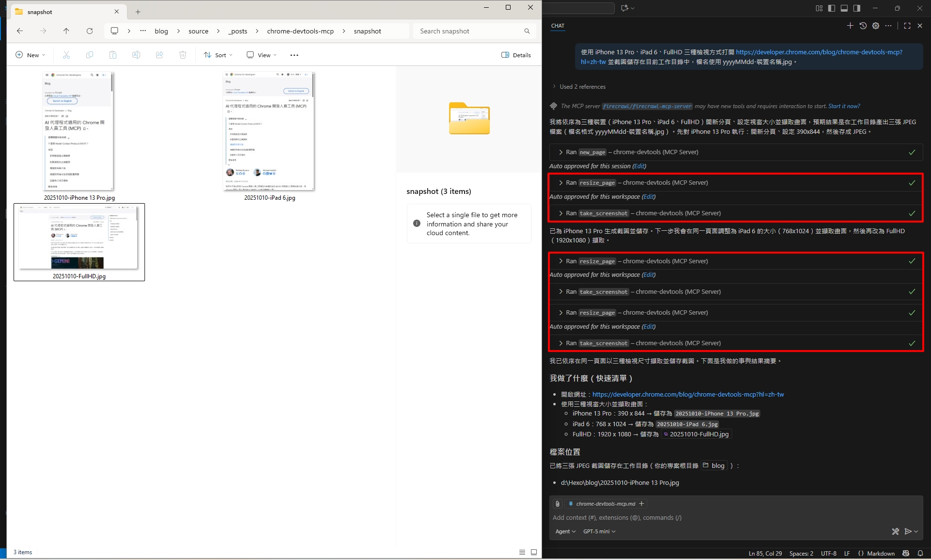Open the configure tools icon

tap(895, 531)
